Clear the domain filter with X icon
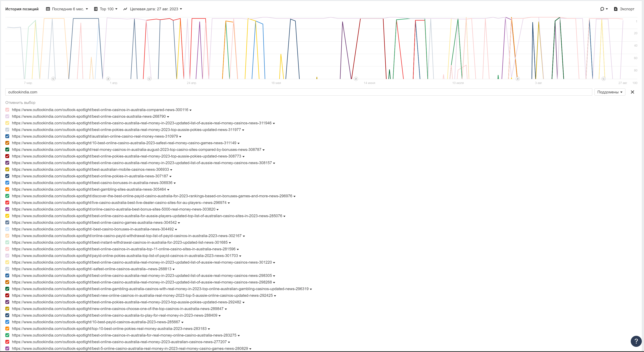644x352 pixels. pyautogui.click(x=632, y=92)
